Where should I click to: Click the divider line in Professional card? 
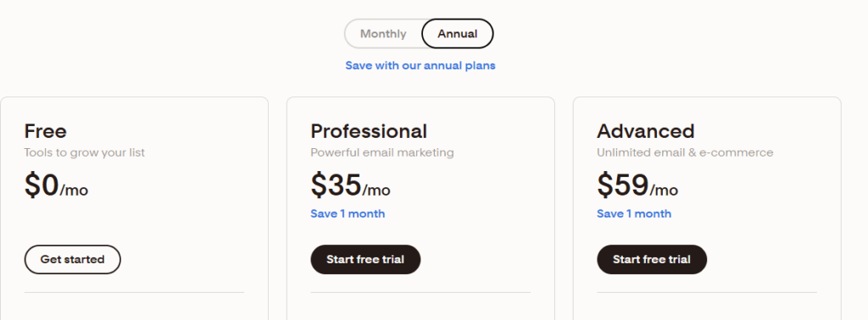tap(420, 292)
